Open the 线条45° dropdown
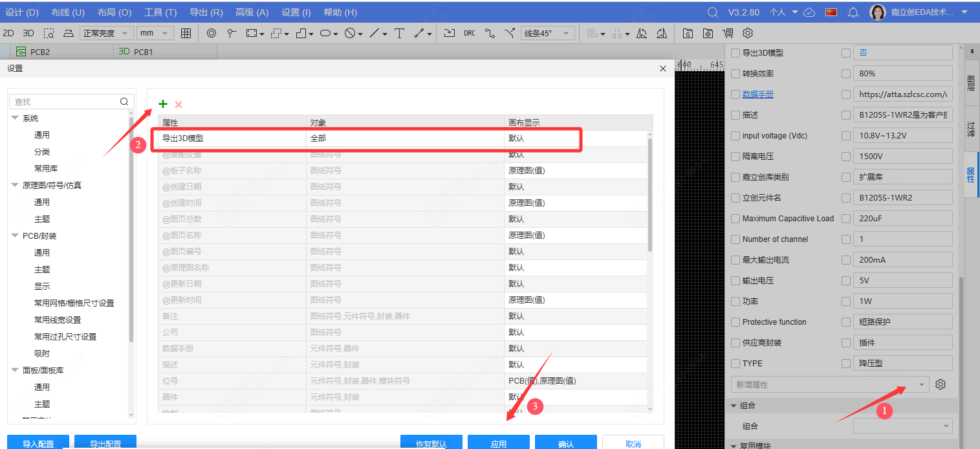 coord(547,33)
